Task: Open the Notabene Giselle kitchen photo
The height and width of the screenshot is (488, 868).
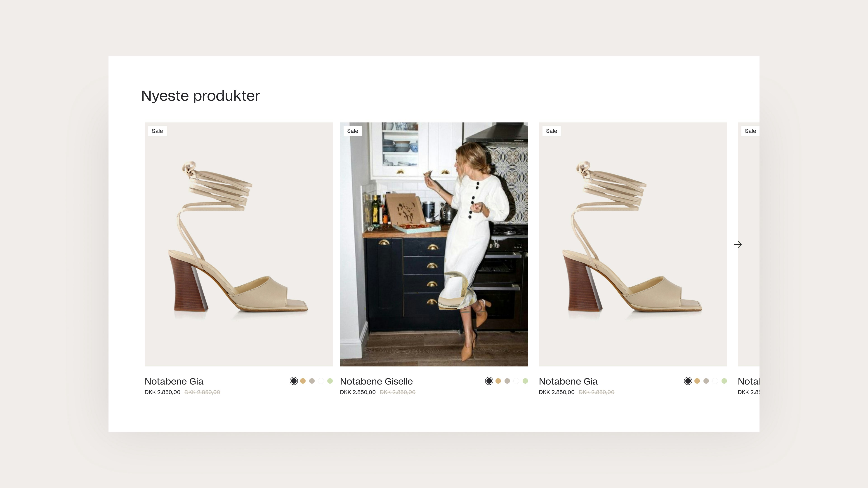Action: [434, 244]
